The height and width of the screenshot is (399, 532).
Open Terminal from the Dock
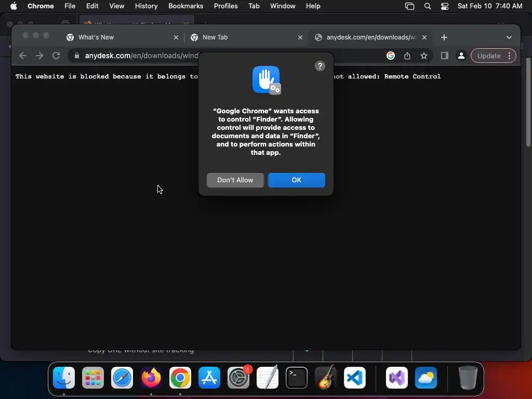click(297, 378)
